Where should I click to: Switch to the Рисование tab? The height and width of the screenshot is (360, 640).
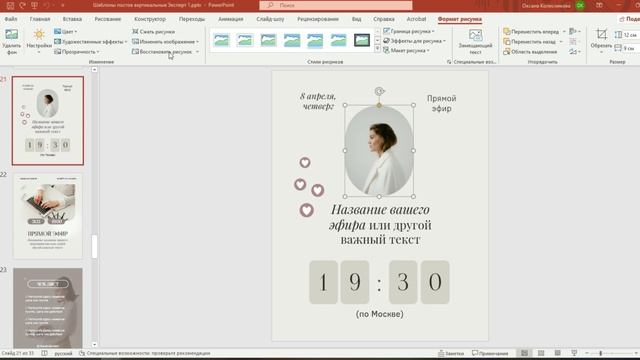pyautogui.click(x=108, y=19)
